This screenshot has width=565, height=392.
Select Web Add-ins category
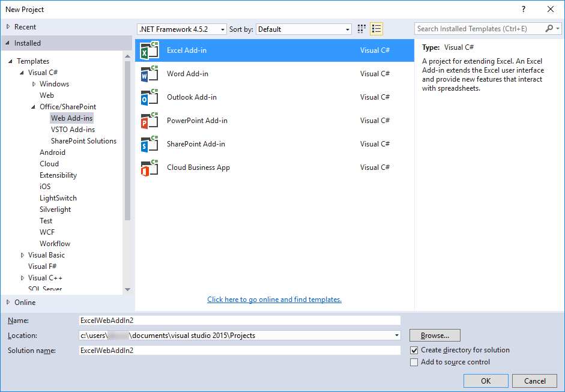71,118
